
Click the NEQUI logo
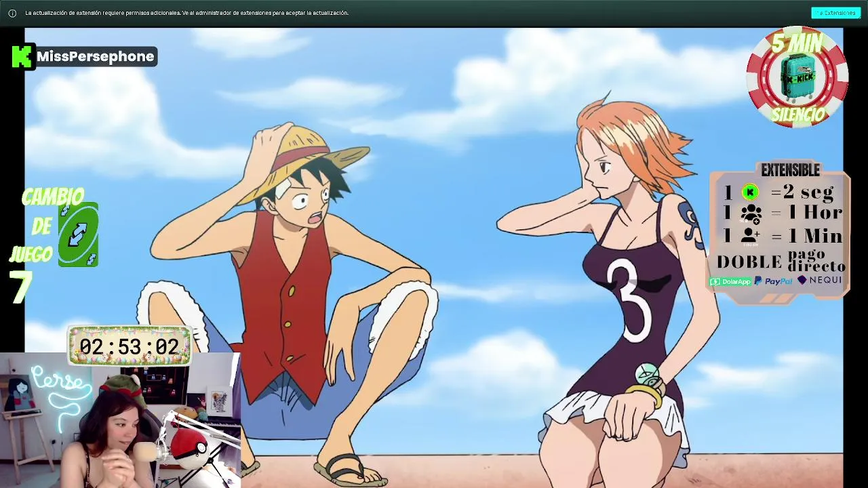point(819,280)
